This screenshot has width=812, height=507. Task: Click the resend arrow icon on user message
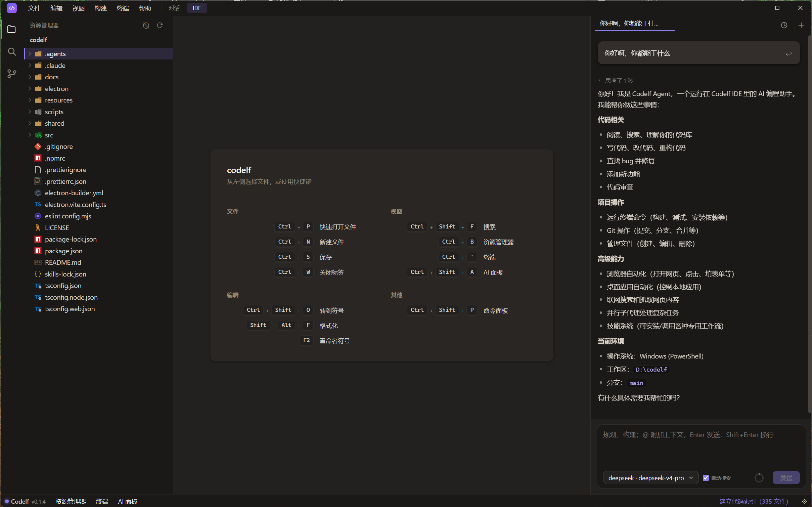coord(788,53)
